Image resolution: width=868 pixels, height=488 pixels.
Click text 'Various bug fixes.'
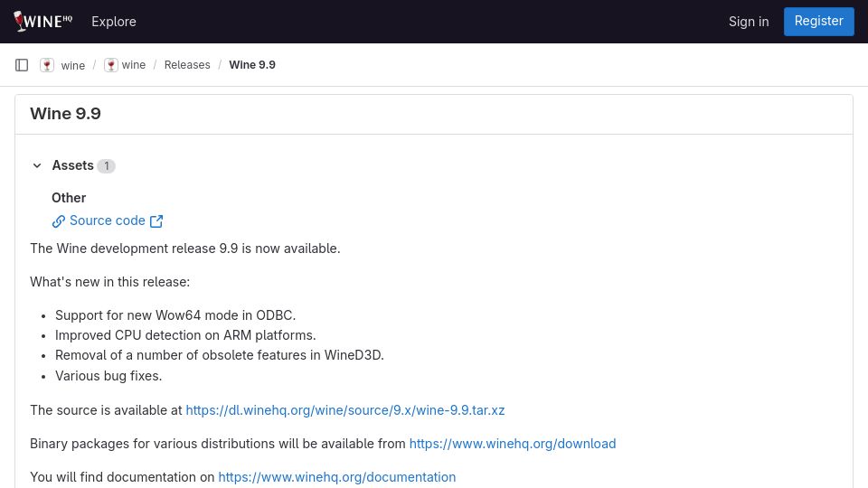[108, 376]
